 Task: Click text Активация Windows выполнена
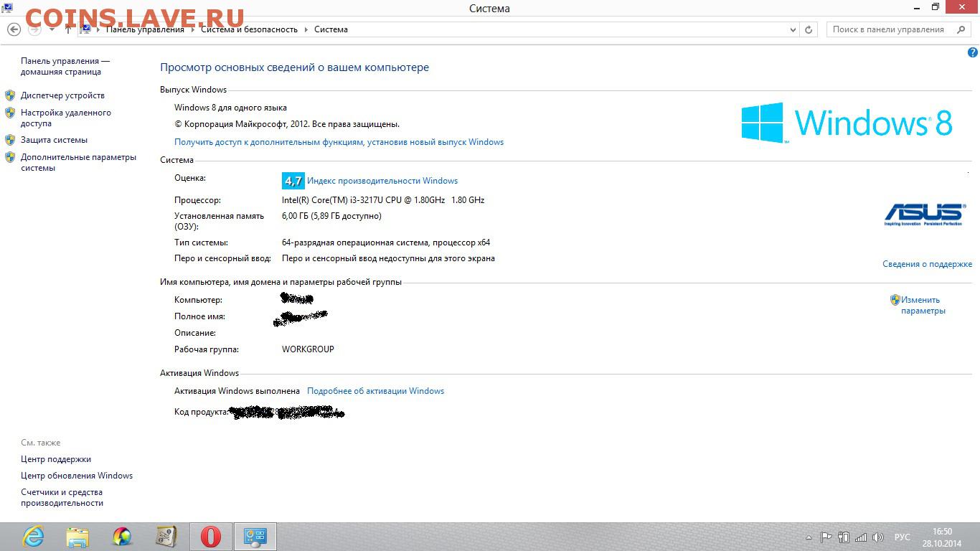pyautogui.click(x=237, y=391)
